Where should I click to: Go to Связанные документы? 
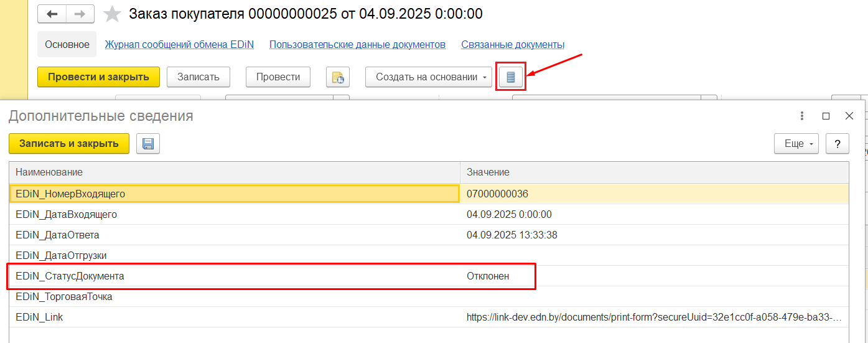[x=513, y=45]
